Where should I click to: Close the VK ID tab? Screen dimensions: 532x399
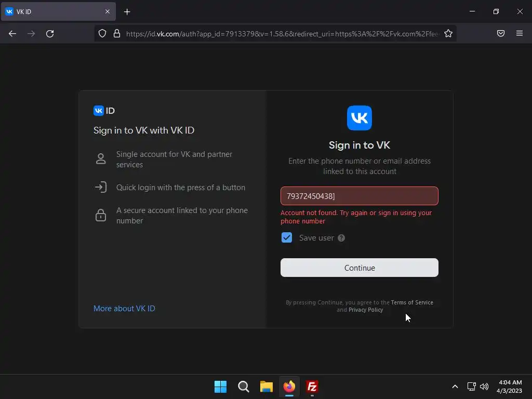[108, 11]
